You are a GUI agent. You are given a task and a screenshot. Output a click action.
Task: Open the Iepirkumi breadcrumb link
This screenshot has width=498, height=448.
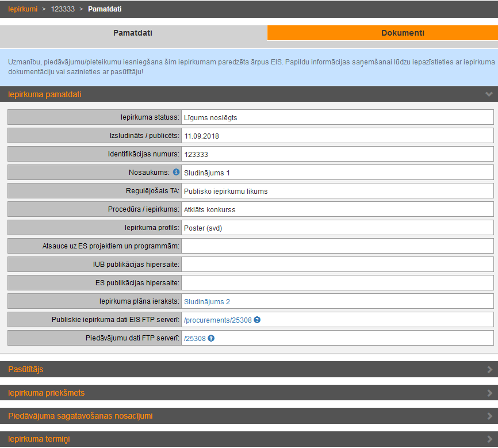click(22, 9)
